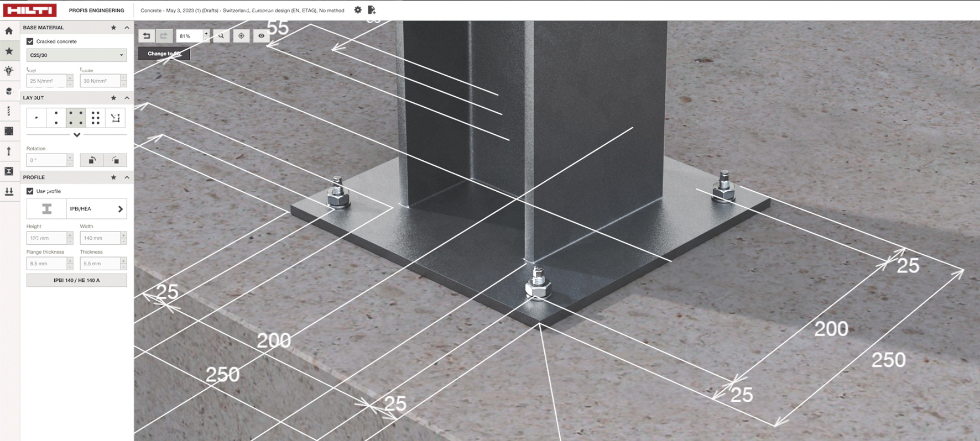Open the single anchor bolt sidebar tab
The height and width of the screenshot is (441, 980).
tap(9, 151)
